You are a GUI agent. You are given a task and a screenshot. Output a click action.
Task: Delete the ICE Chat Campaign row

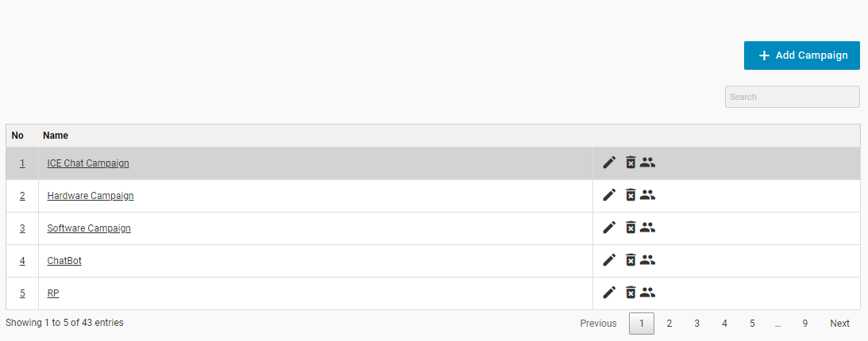pos(631,163)
